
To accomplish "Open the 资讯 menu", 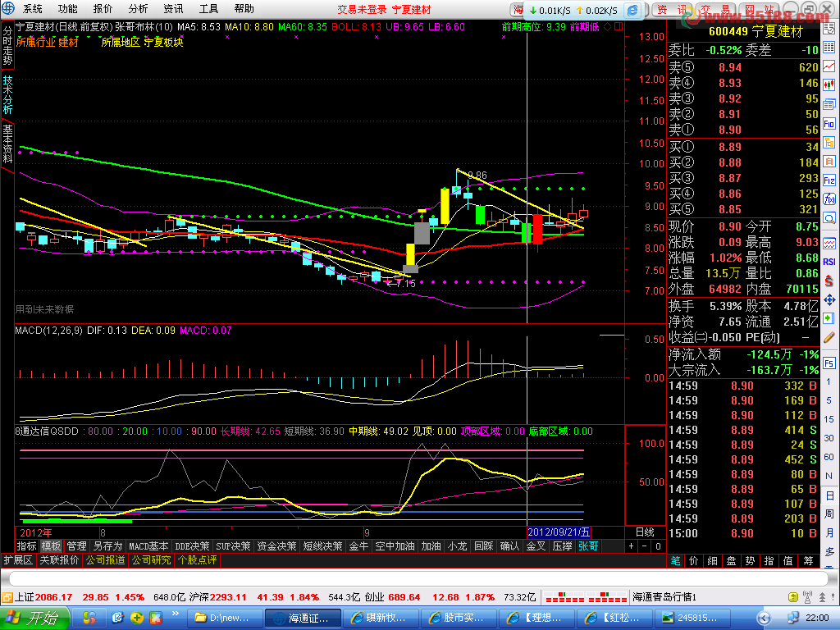I will (174, 8).
